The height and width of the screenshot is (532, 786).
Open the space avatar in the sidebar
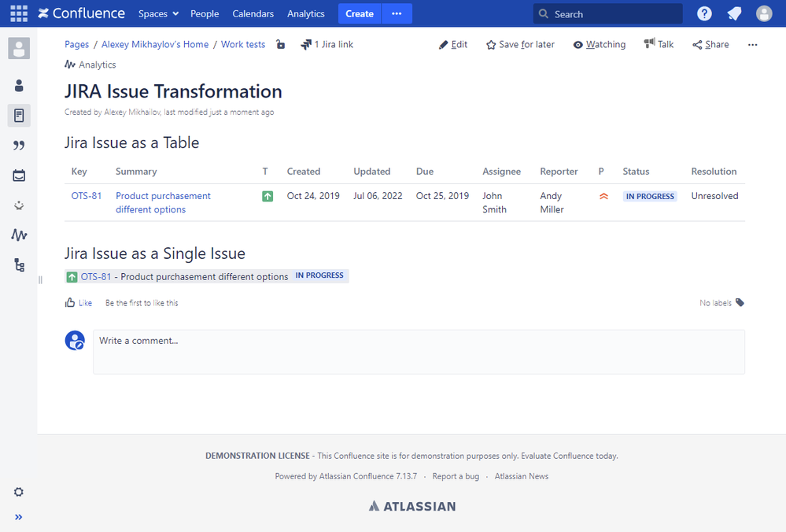(19, 48)
